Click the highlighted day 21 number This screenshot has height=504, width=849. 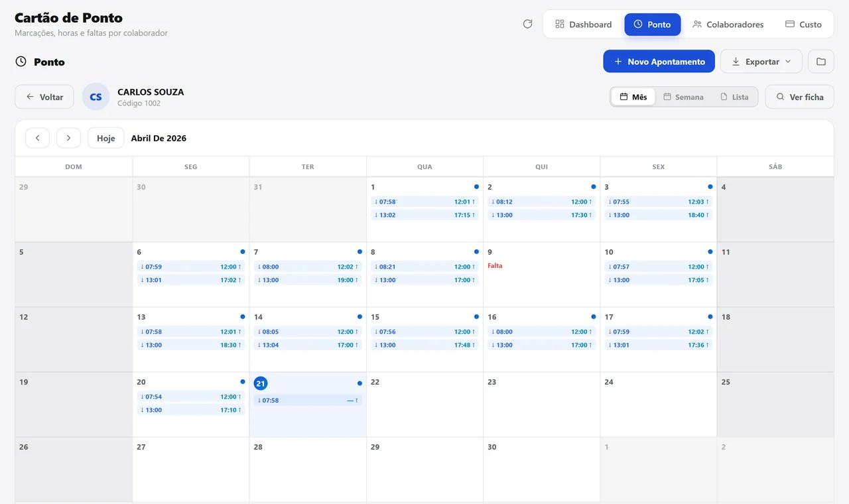tap(261, 383)
